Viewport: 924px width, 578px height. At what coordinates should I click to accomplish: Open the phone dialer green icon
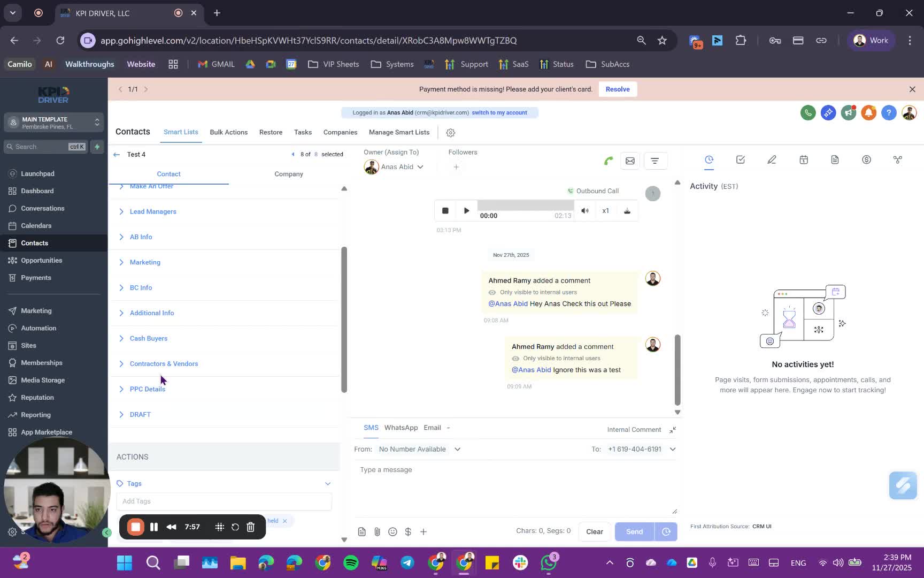coord(807,113)
